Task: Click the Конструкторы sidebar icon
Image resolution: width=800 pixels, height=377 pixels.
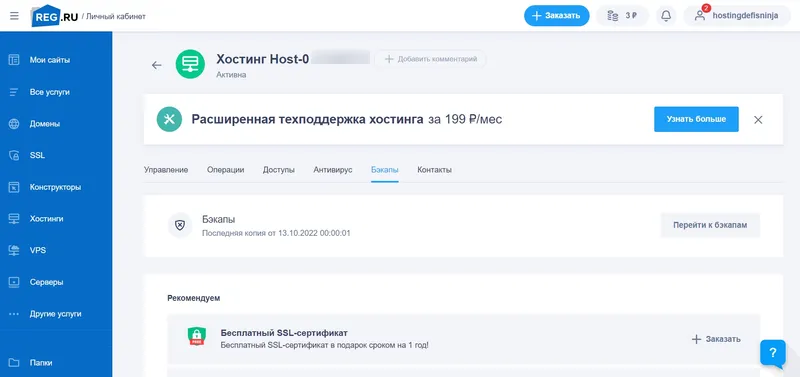Action: pyautogui.click(x=14, y=187)
